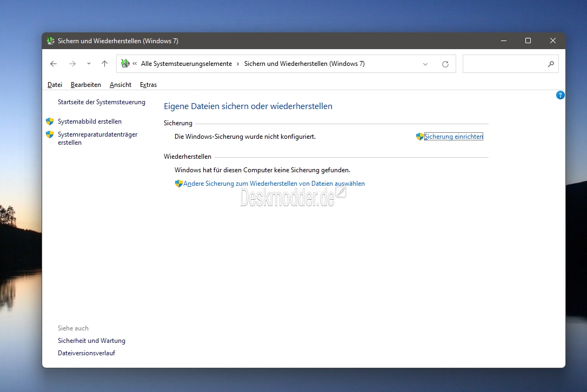Click the forward navigation arrow

[72, 64]
